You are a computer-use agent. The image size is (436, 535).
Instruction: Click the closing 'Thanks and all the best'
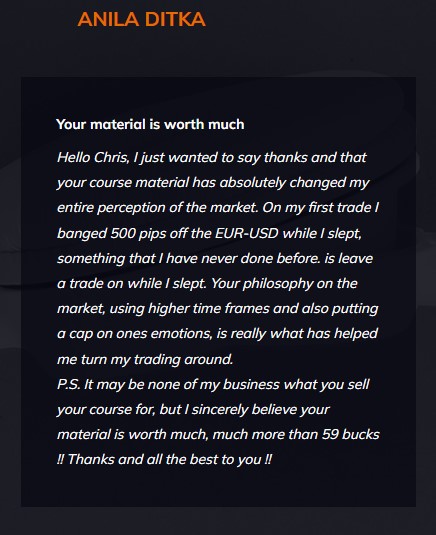(x=143, y=460)
